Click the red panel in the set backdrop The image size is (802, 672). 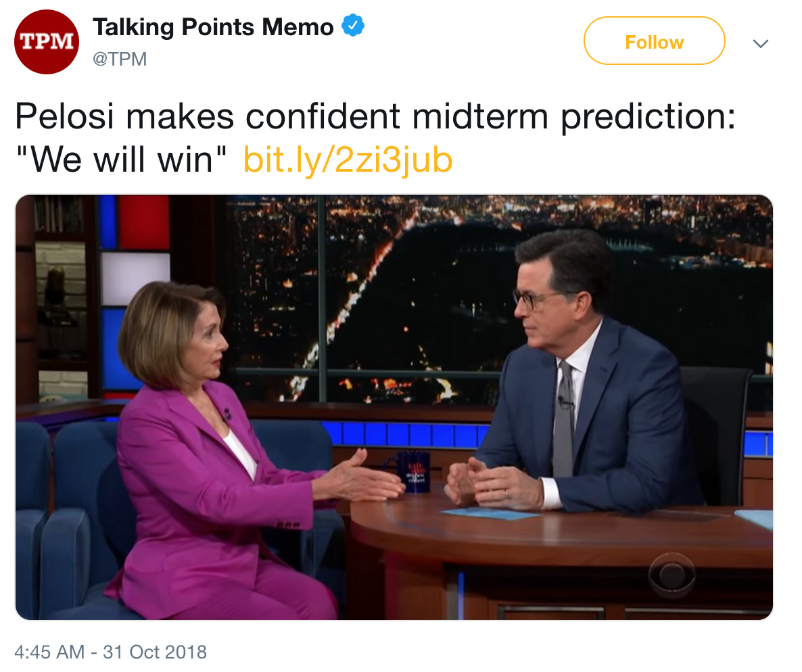pyautogui.click(x=144, y=222)
